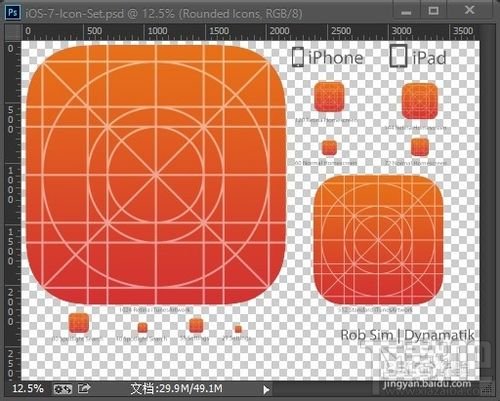The image size is (500, 401).
Task: Click the 1000 mark on horizontal ruler
Action: point(157,31)
